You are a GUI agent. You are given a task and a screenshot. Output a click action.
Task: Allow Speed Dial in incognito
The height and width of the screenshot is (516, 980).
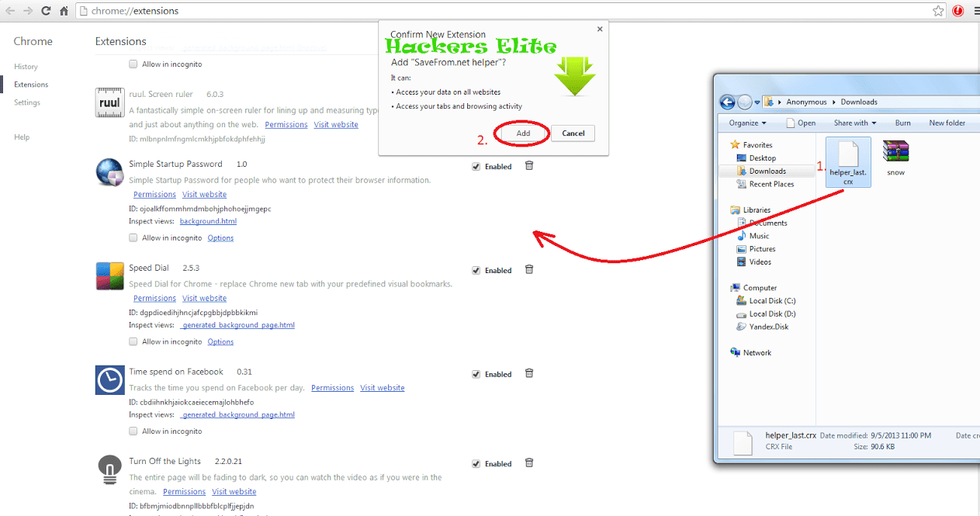click(x=133, y=341)
